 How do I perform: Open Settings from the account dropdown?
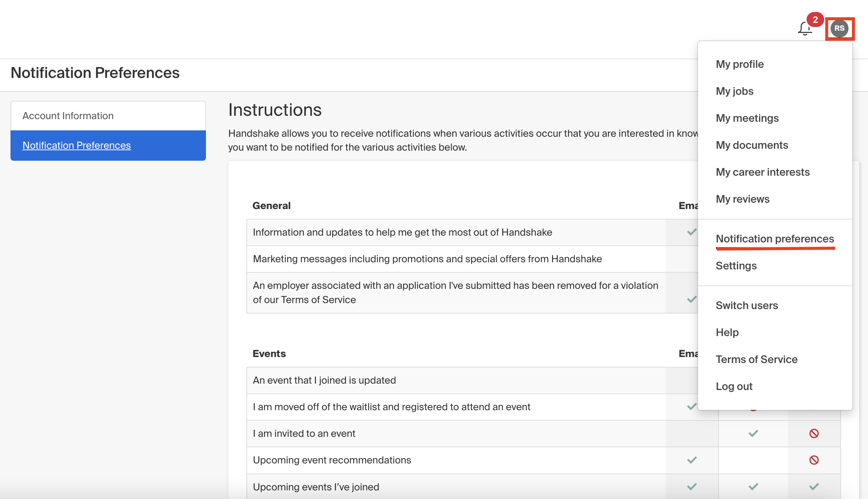click(x=736, y=266)
